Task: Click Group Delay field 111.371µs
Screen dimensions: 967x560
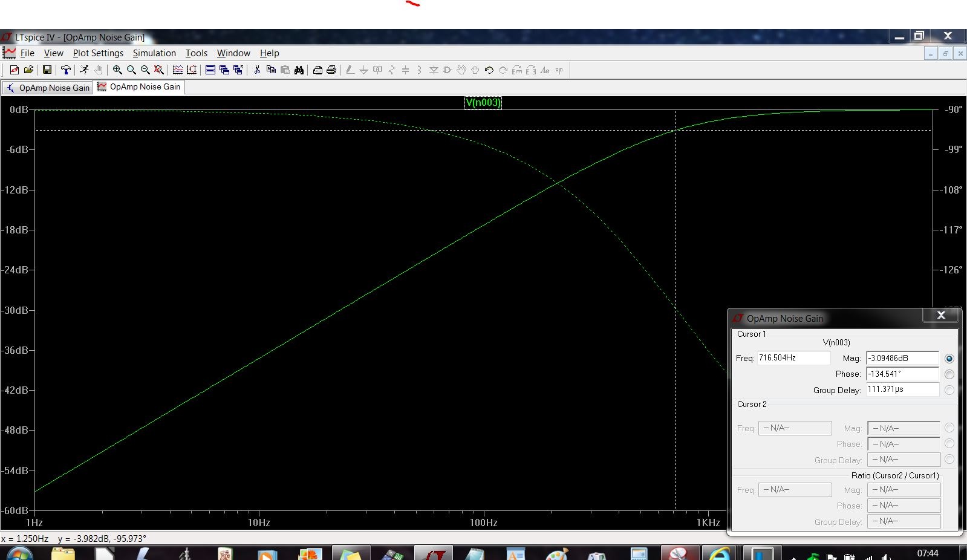Action: tap(902, 389)
